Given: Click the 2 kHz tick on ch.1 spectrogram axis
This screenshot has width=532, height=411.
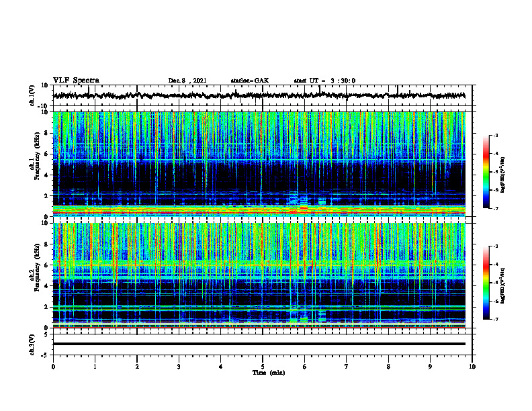Looking at the screenshot, I should click(46, 196).
